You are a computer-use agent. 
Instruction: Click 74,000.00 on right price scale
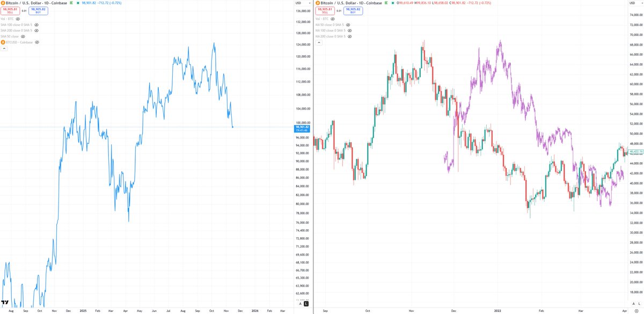(x=635, y=15)
